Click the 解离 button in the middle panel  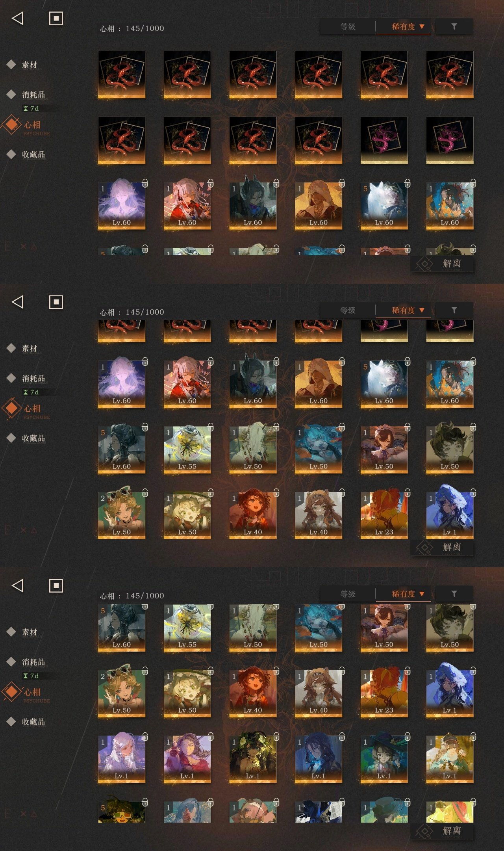[442, 547]
